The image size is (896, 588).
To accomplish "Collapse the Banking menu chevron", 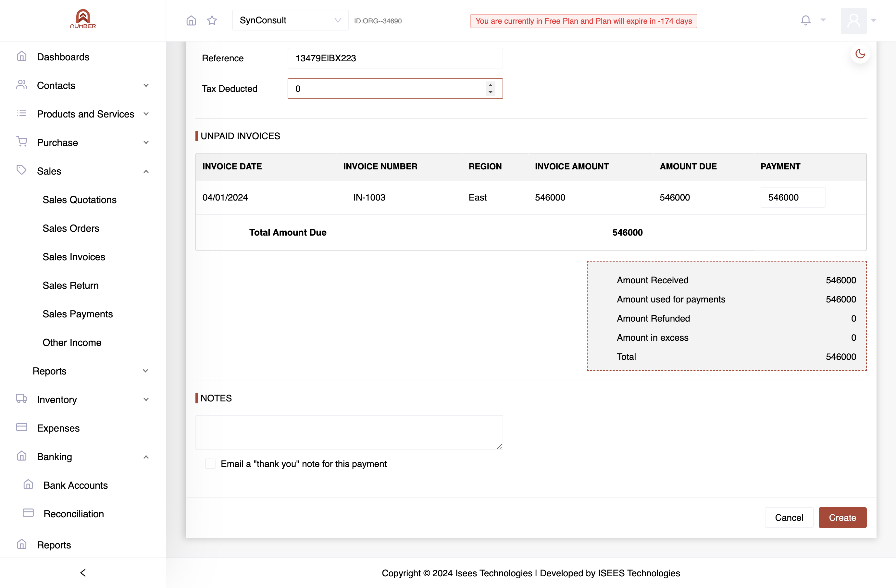I will (146, 457).
